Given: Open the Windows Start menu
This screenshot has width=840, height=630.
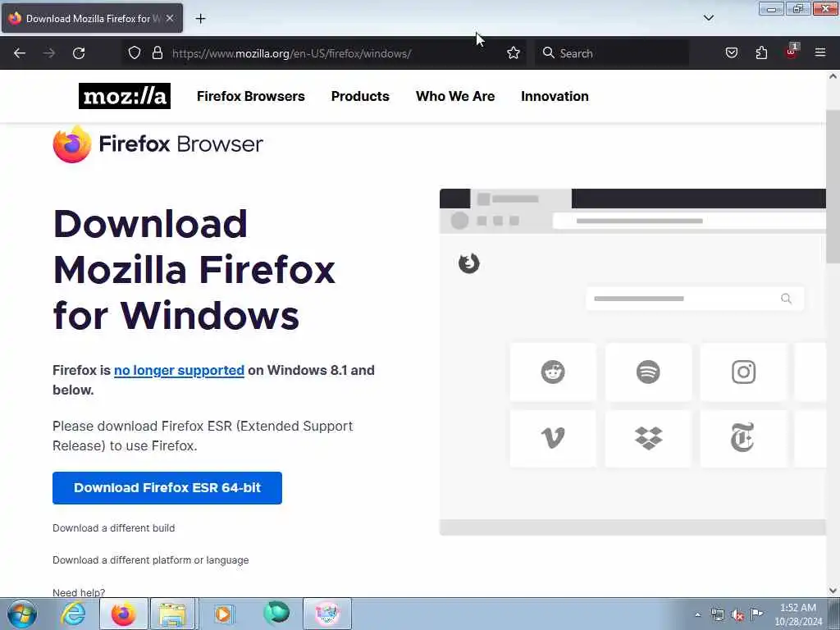Looking at the screenshot, I should (22, 614).
